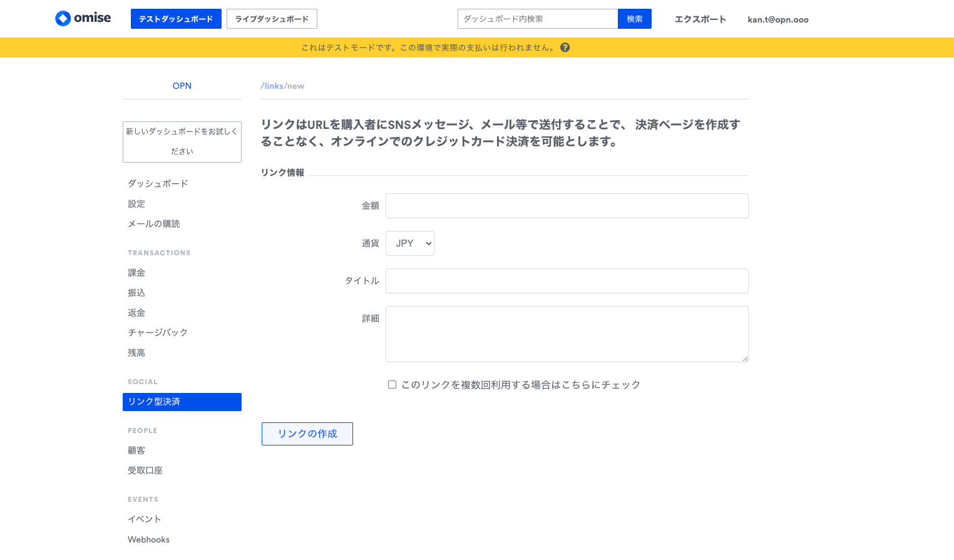954x560 pixels.
Task: Click the Omise logo icon
Action: 63,18
